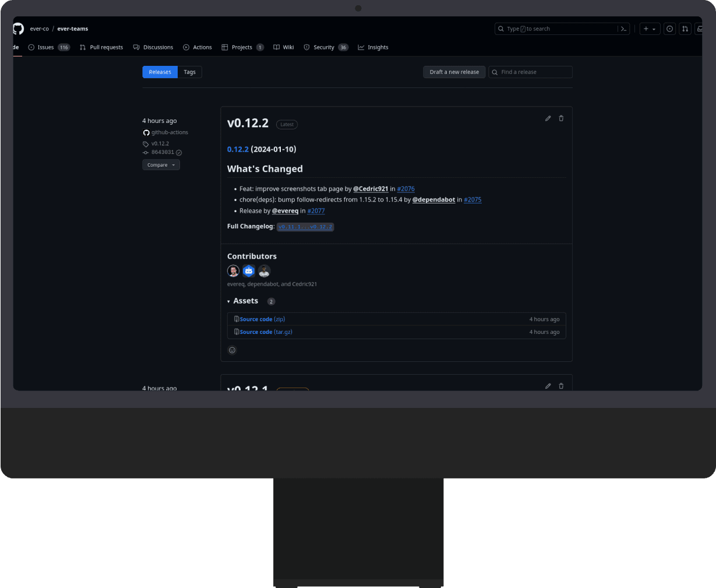Add a reaction with smiley icon
Screen dimensions: 716x588
point(232,350)
